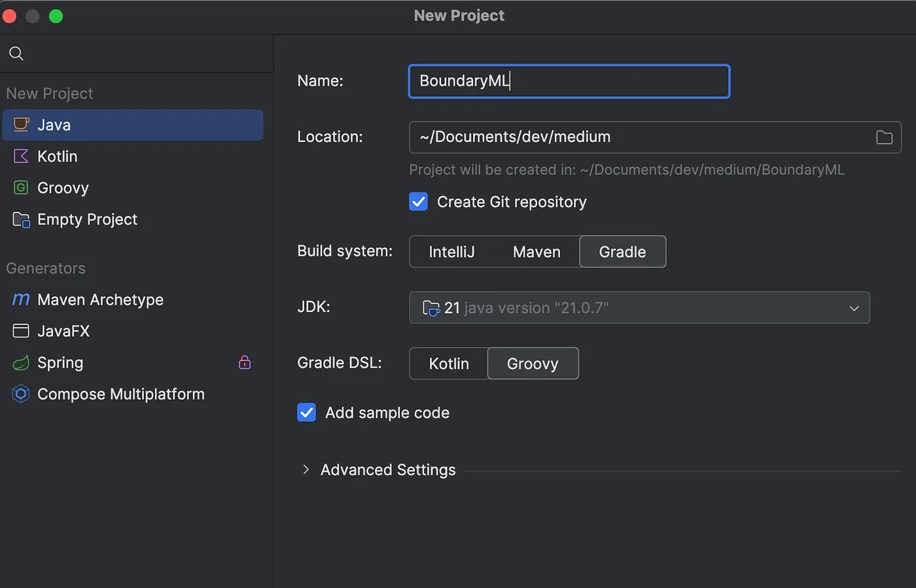
Task: Select JavaFX generator
Action: 133,331
